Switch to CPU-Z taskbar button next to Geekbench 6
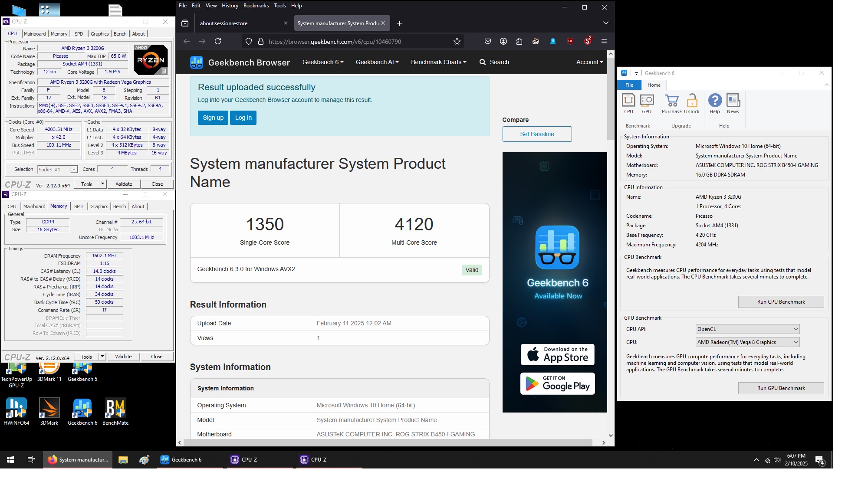The image size is (868, 488). (x=259, y=459)
